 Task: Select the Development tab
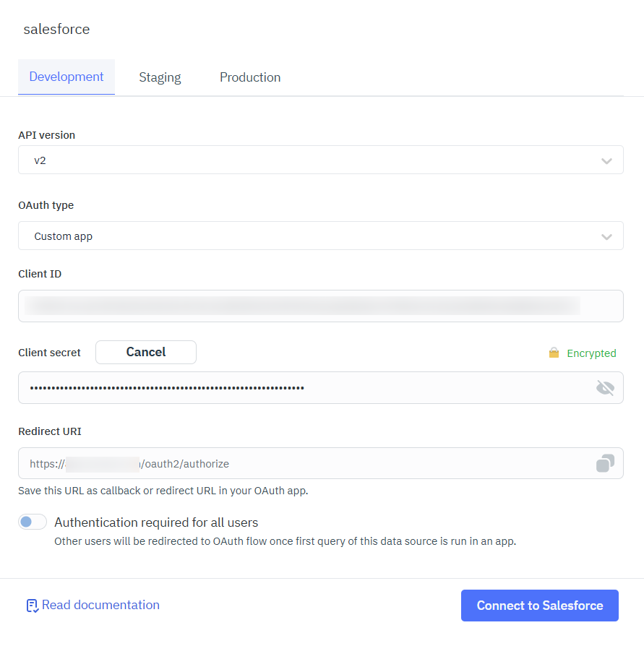click(x=66, y=77)
